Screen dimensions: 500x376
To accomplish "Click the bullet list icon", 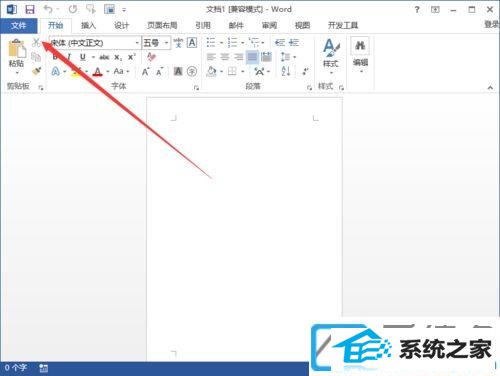I will pyautogui.click(x=211, y=42).
